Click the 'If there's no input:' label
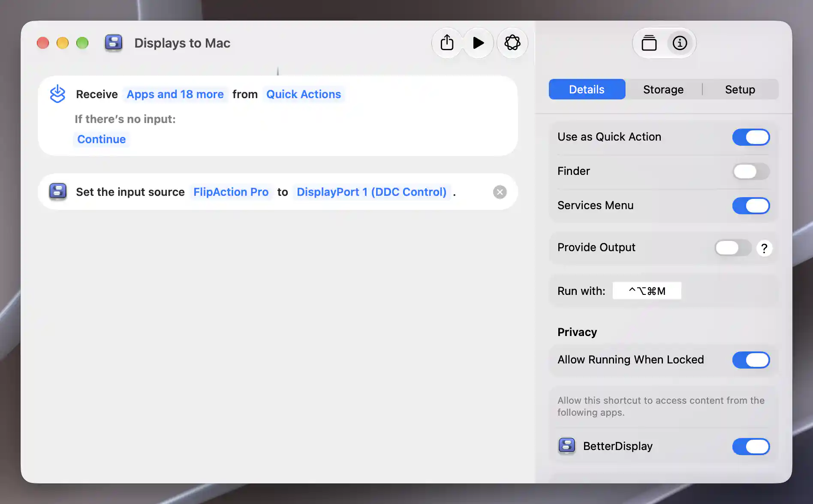 tap(125, 119)
